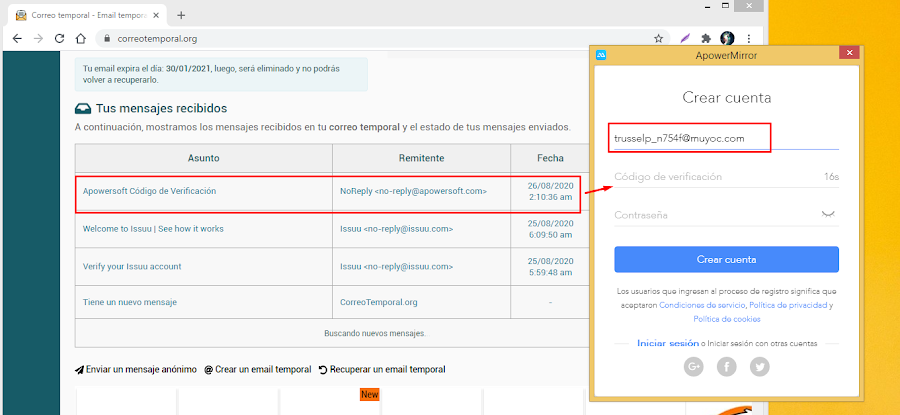Viewport: 900px width, 415px height.
Task: Click Iniciar sesión link in ApowerMirror
Action: 668,343
